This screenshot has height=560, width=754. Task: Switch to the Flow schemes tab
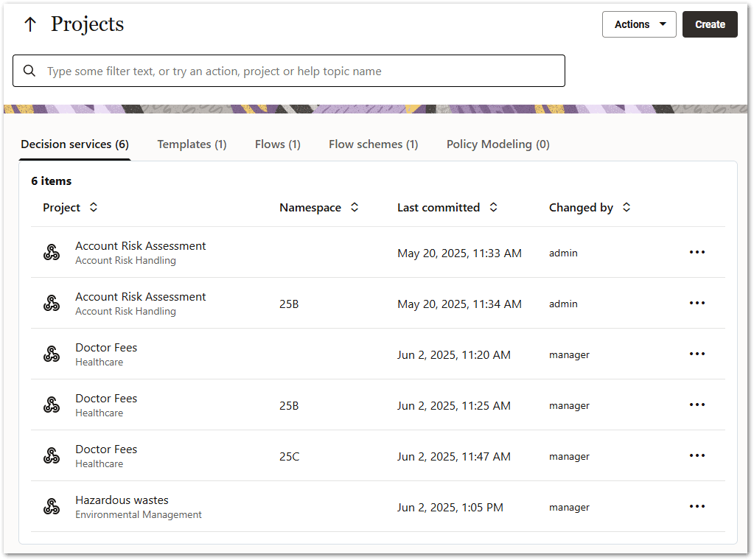click(x=373, y=144)
